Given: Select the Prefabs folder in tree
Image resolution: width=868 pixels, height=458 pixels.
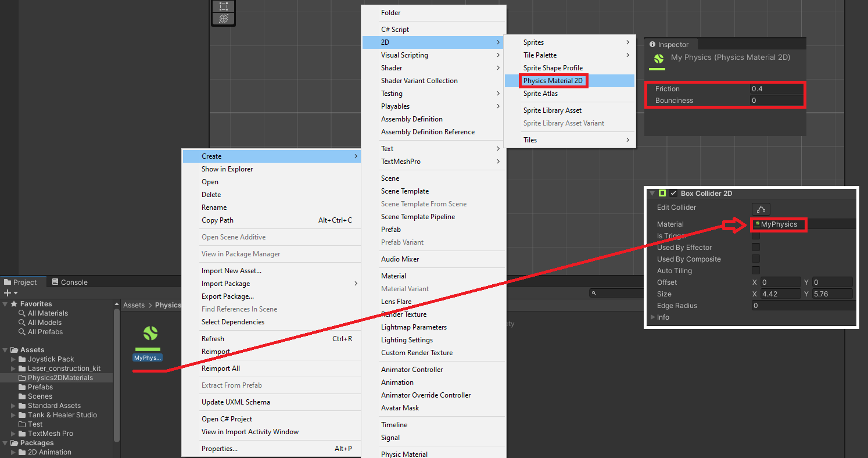Looking at the screenshot, I should 56,387.
